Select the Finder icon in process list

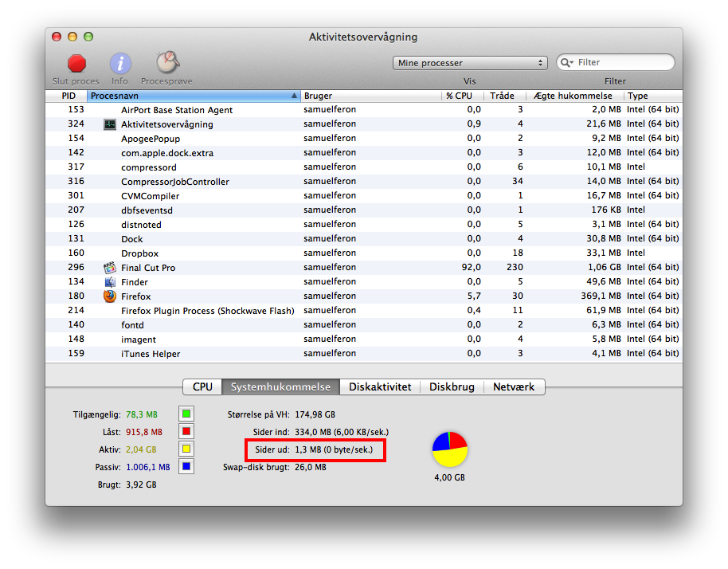[110, 282]
